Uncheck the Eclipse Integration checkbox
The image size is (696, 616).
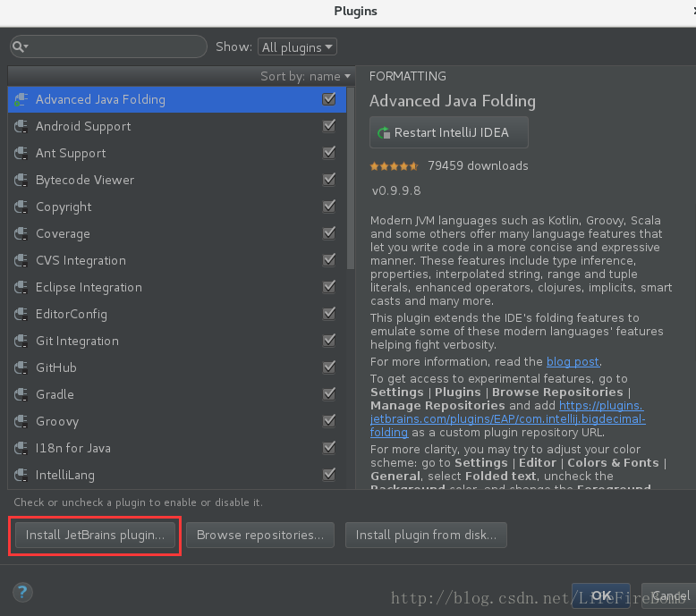click(x=329, y=287)
